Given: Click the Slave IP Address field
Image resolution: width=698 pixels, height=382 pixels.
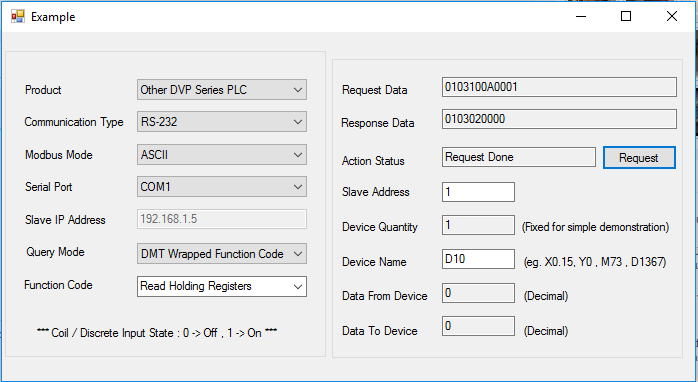Looking at the screenshot, I should [x=222, y=219].
